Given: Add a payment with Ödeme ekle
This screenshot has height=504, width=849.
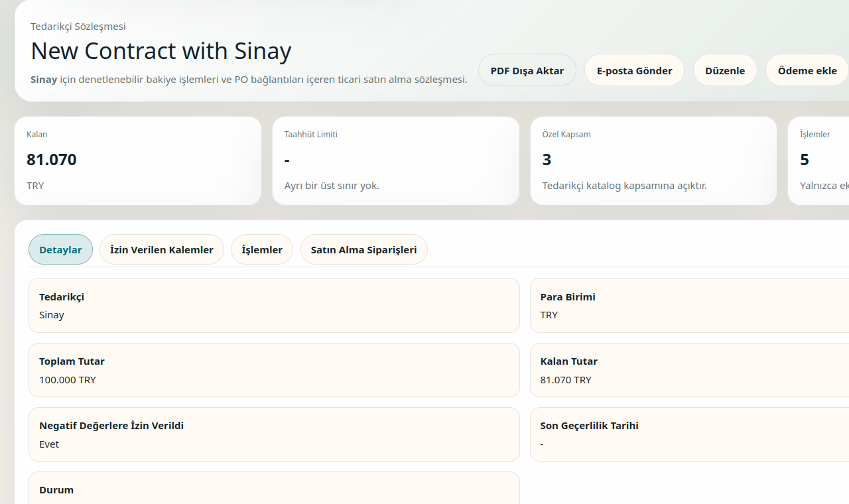Looking at the screenshot, I should 807,70.
